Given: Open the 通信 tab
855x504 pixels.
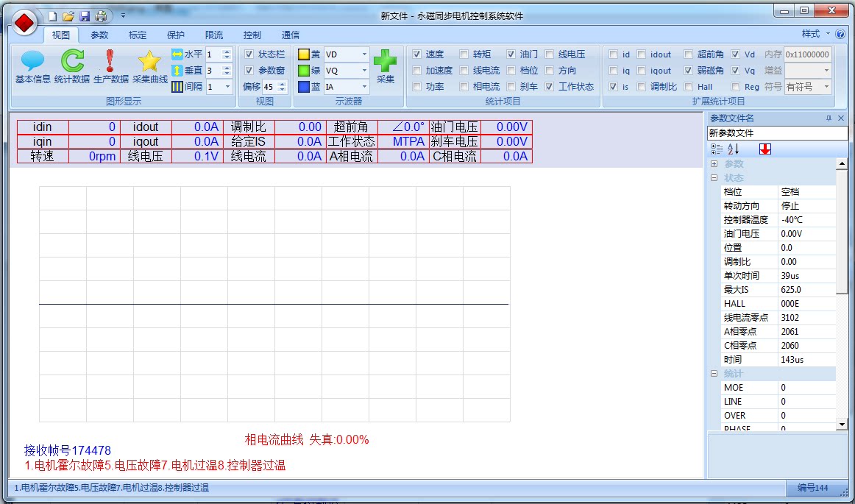Looking at the screenshot, I should click(290, 35).
